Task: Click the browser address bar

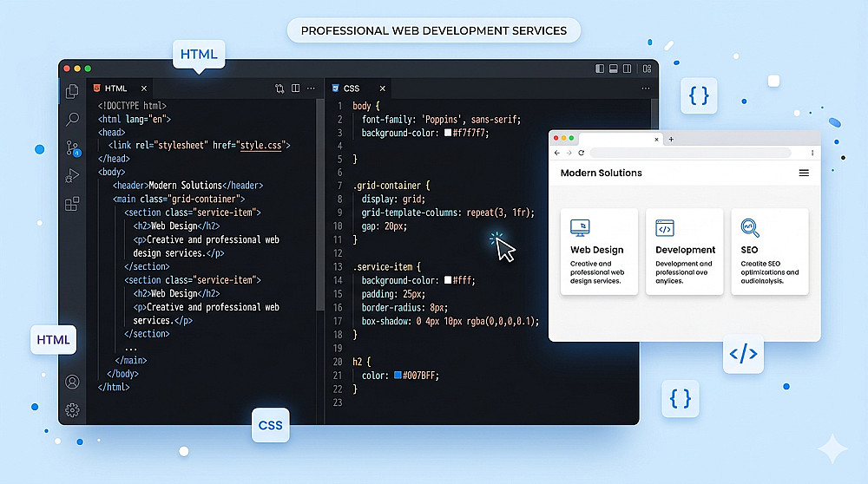Action: (690, 153)
